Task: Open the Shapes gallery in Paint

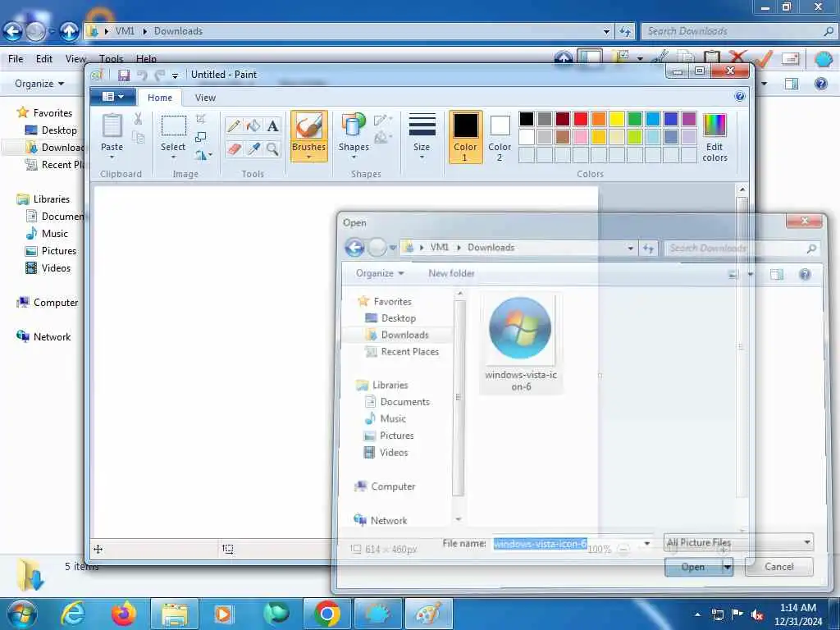Action: tap(354, 136)
